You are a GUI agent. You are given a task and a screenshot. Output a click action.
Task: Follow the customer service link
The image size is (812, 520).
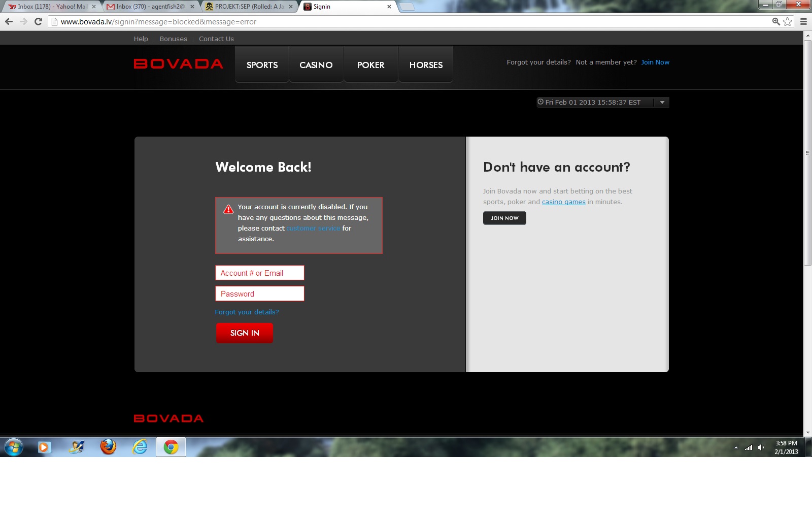[x=313, y=229]
